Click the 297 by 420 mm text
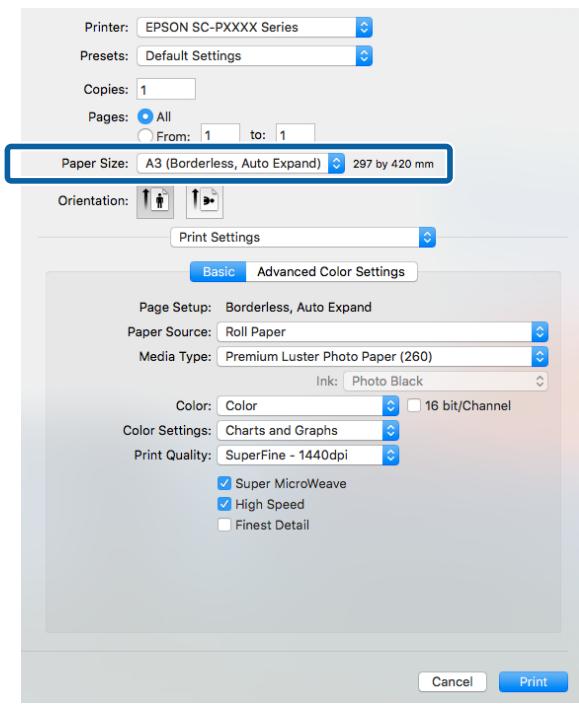The height and width of the screenshot is (704, 579). (393, 164)
